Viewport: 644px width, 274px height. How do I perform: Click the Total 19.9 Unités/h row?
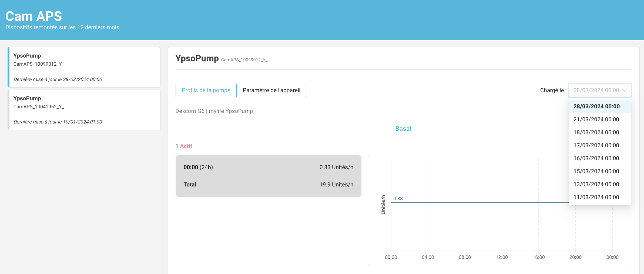coord(268,185)
